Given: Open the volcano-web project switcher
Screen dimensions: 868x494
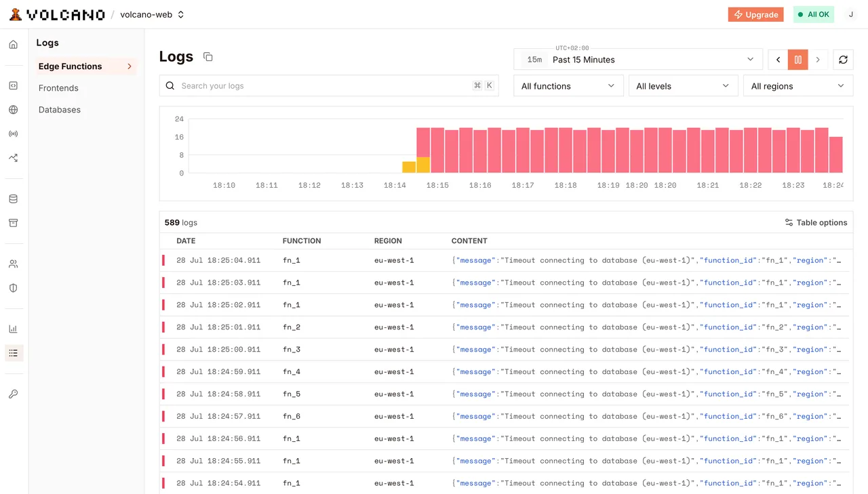Looking at the screenshot, I should 152,14.
